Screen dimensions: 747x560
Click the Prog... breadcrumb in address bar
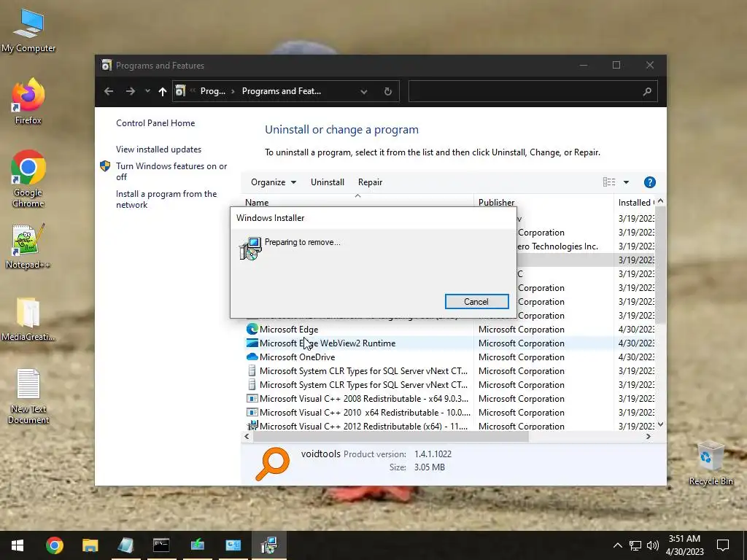click(x=212, y=91)
